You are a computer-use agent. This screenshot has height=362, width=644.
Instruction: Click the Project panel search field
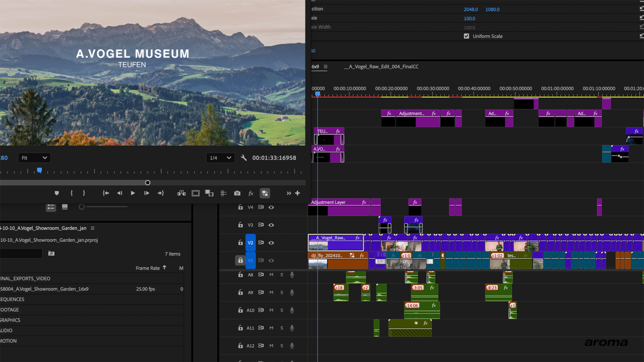pyautogui.click(x=21, y=253)
